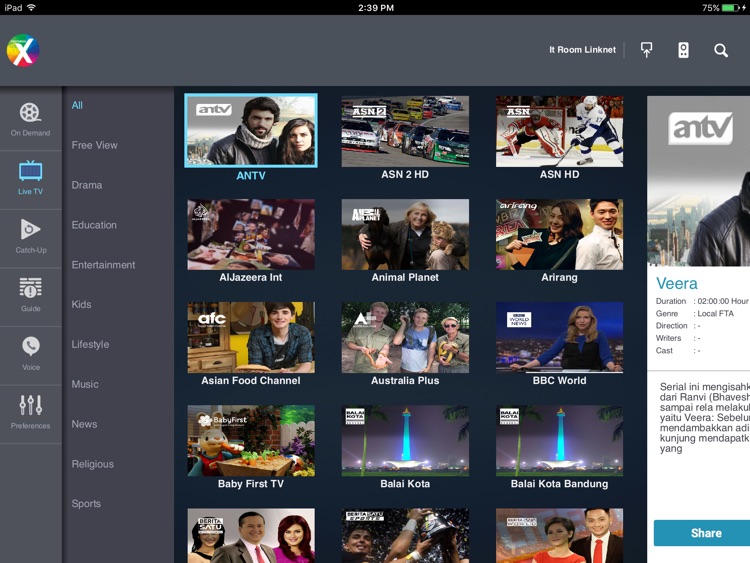Open the remote control icon
The width and height of the screenshot is (750, 563).
(684, 50)
